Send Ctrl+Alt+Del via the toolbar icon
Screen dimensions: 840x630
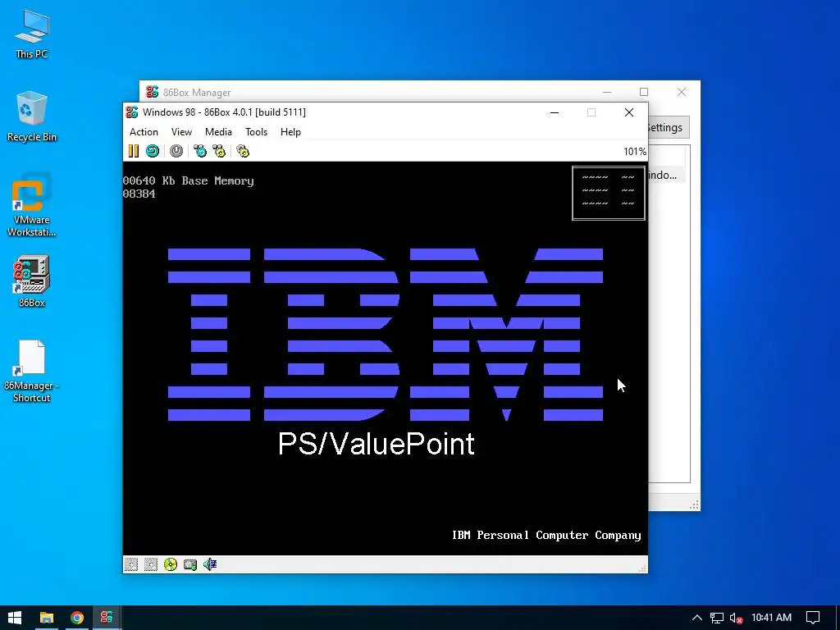click(200, 151)
